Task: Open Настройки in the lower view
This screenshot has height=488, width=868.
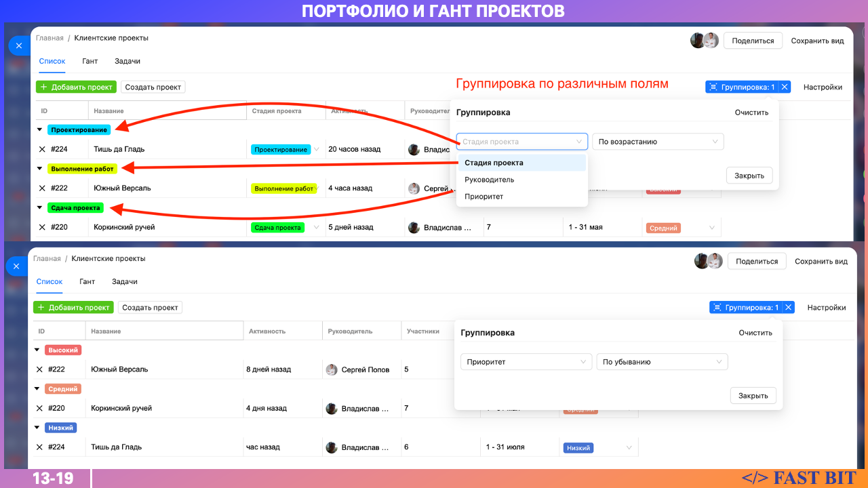Action: tap(827, 307)
